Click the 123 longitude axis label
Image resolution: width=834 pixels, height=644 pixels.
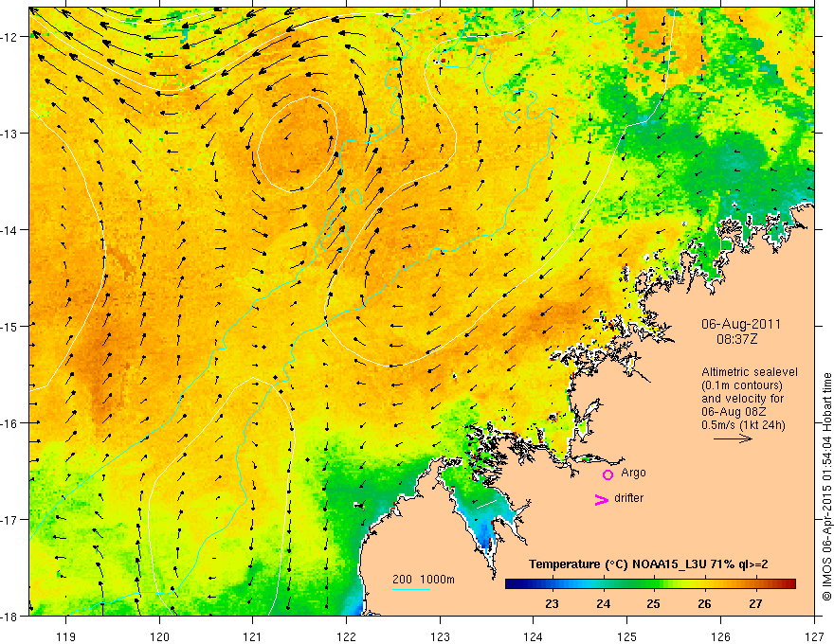click(440, 637)
